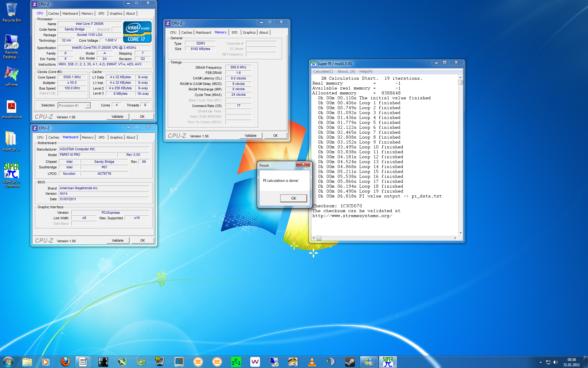Switch to Super PI taskbar button

coord(388,362)
